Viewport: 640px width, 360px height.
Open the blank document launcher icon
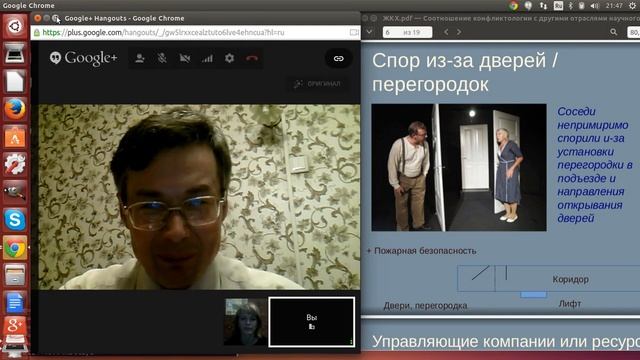click(15, 82)
